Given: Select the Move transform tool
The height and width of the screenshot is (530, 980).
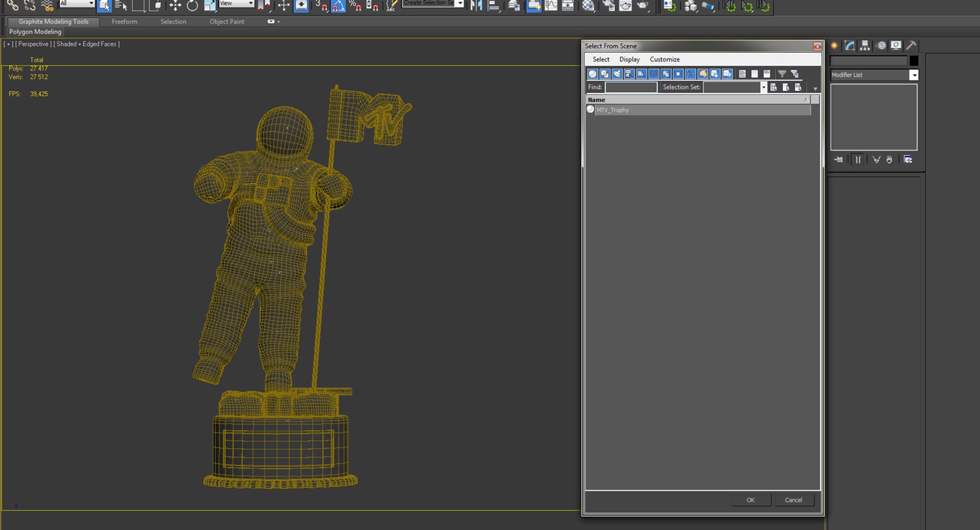Looking at the screenshot, I should point(175,6).
